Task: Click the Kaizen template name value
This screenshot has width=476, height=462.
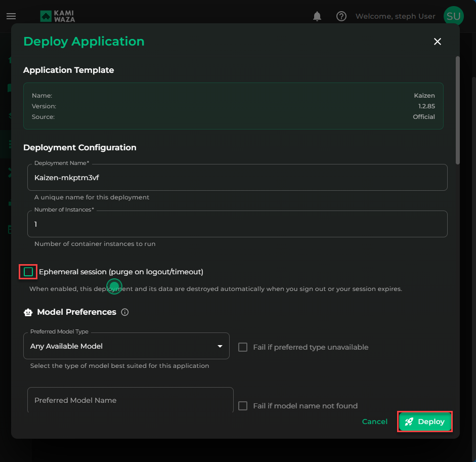Action: [x=424, y=95]
